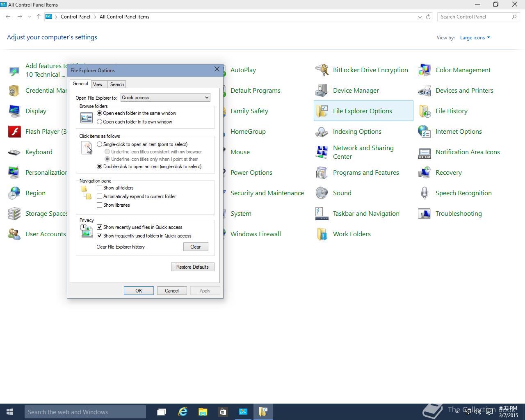The height and width of the screenshot is (420, 525).
Task: Click the Sound speaker icon
Action: 322,193
